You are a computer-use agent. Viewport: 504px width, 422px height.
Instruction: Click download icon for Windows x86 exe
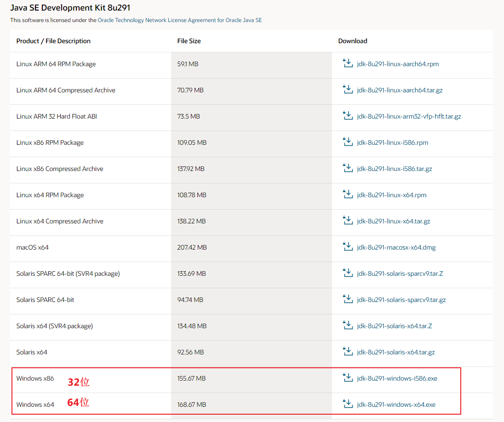coord(348,378)
